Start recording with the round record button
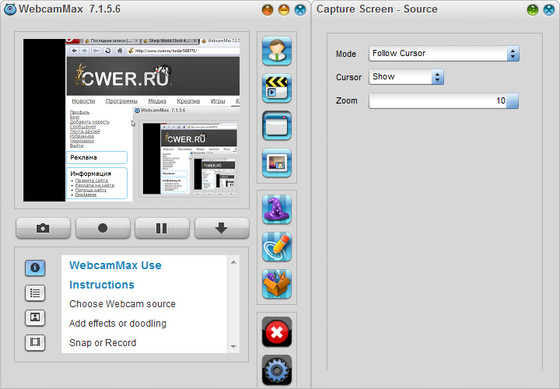Viewport: 560px width, 389px height. (103, 228)
